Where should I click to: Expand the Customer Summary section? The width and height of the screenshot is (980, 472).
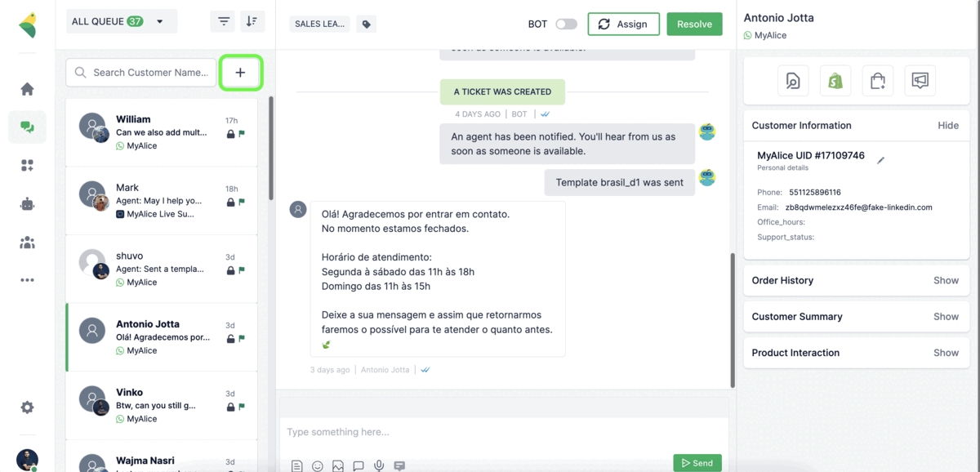[x=946, y=316]
